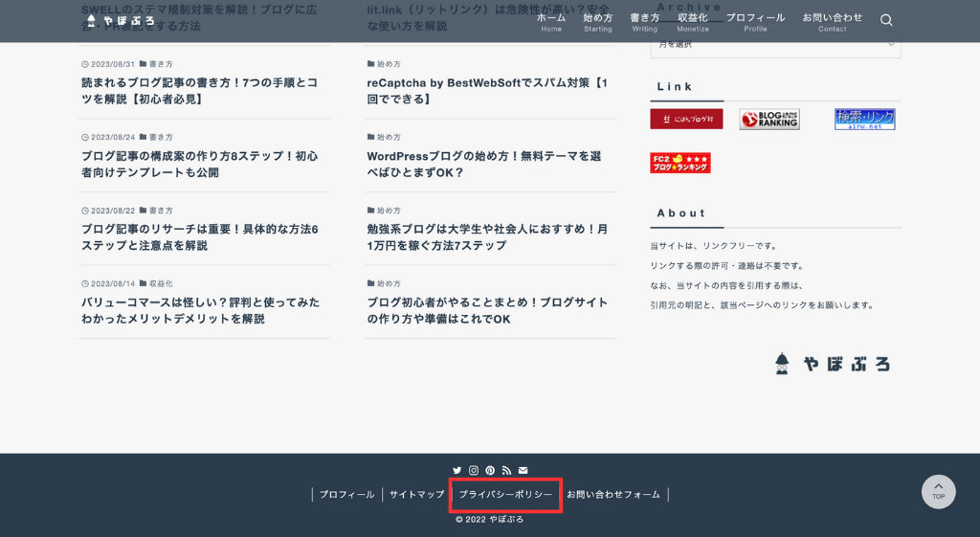Click the © 2022 やぼぶろ copyright text

489,519
